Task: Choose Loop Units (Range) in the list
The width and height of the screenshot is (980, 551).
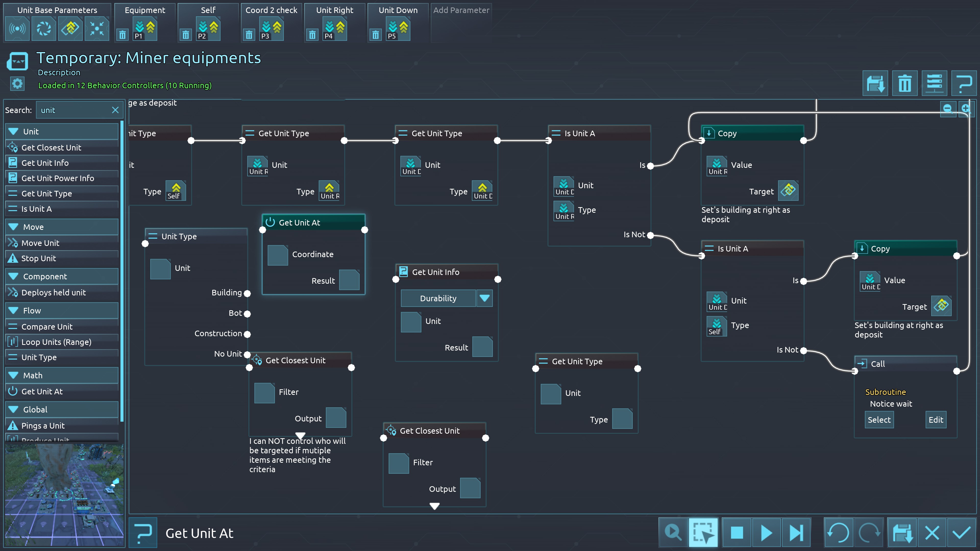Action: [56, 342]
